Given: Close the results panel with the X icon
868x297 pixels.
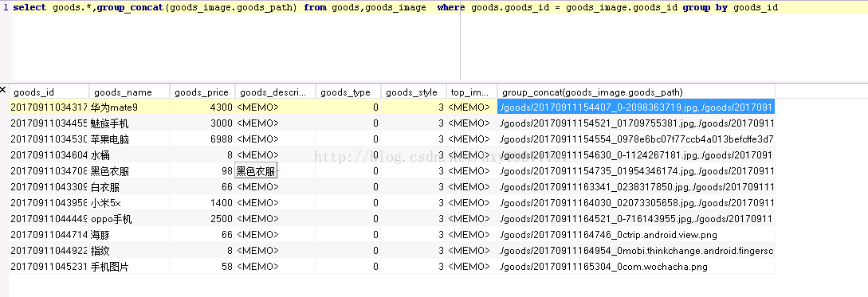Looking at the screenshot, I should point(3,89).
